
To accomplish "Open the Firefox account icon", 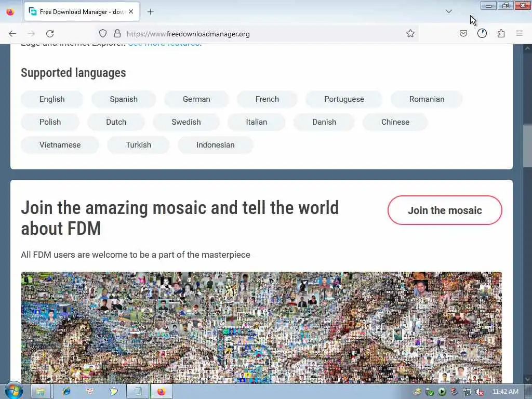I will [482, 33].
